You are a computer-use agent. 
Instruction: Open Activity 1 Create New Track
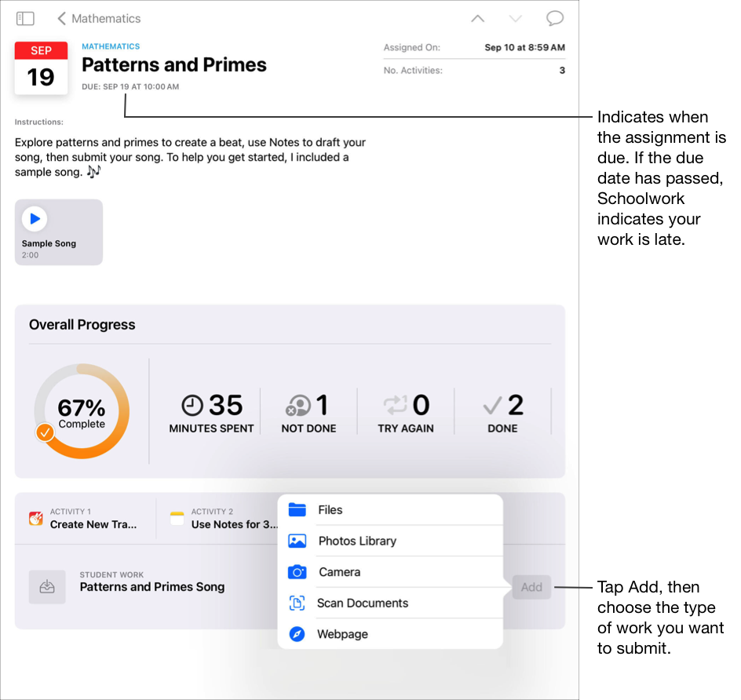click(x=93, y=519)
